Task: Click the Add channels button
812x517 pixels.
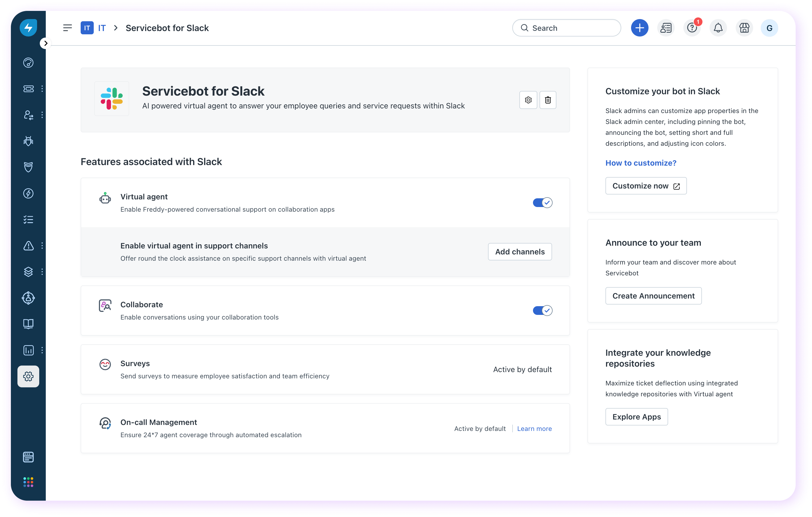Action: [520, 252]
